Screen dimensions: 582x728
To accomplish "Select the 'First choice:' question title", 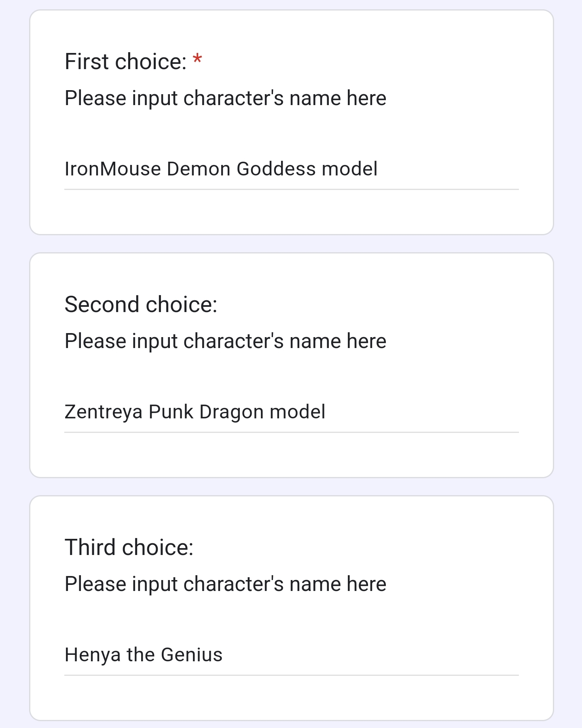I will coord(126,61).
